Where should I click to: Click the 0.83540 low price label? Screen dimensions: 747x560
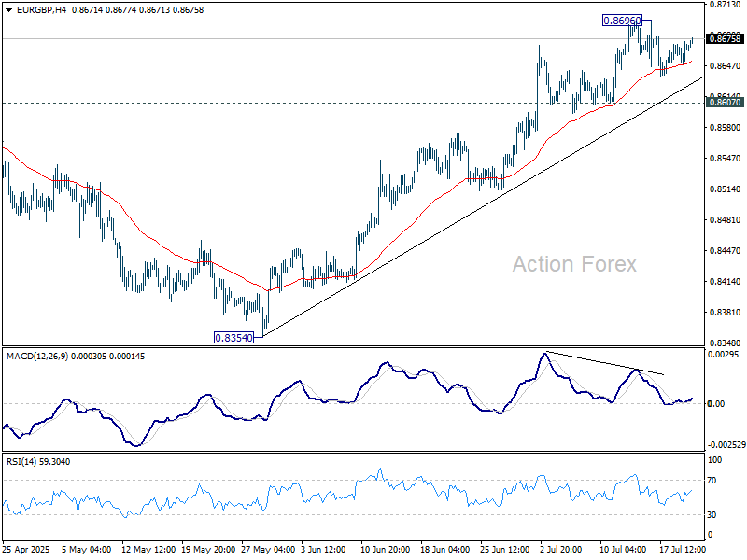234,338
